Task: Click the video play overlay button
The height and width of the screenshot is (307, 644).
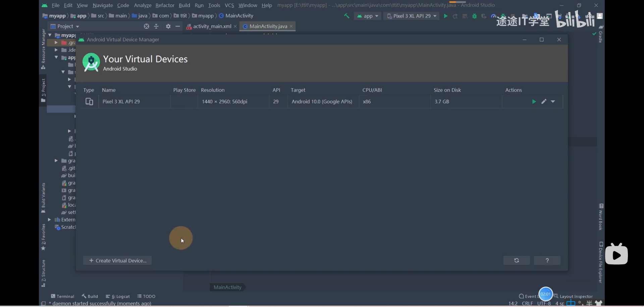Action: pos(617,255)
